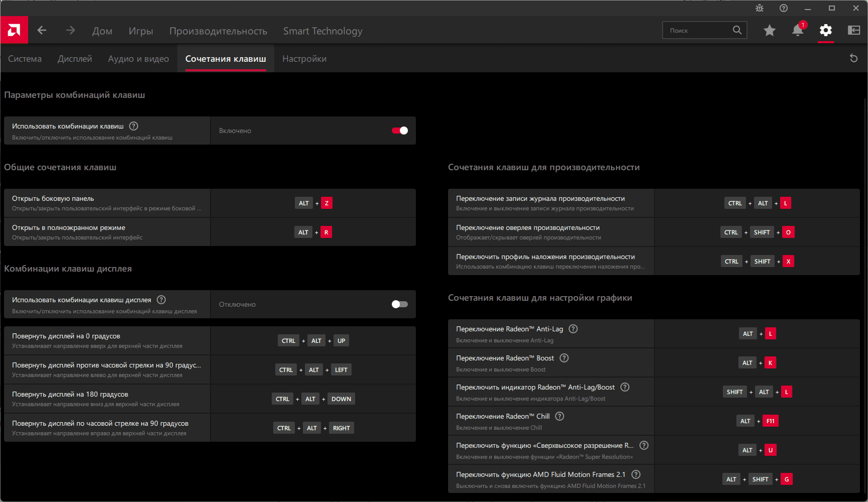Enable the display hotkeys switch

tap(400, 304)
